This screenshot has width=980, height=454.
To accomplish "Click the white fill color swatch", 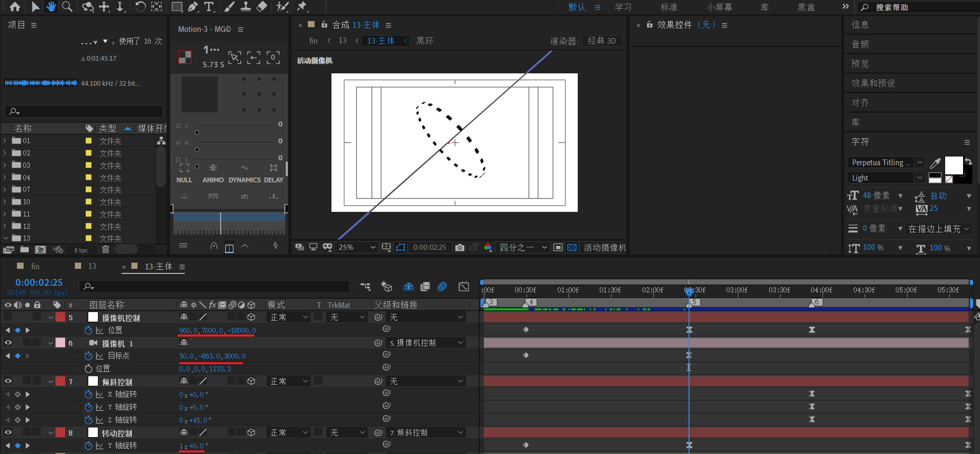I will [x=954, y=165].
